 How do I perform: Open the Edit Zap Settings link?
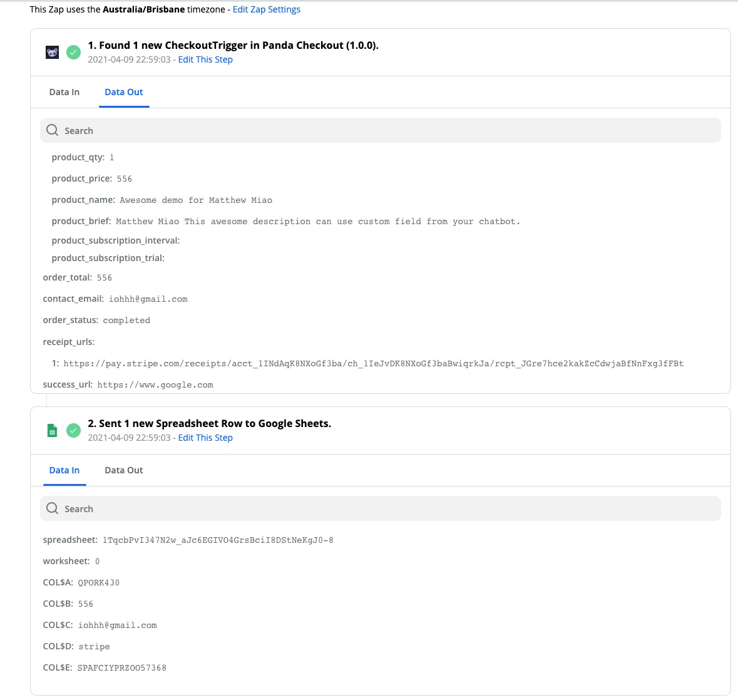pos(267,9)
